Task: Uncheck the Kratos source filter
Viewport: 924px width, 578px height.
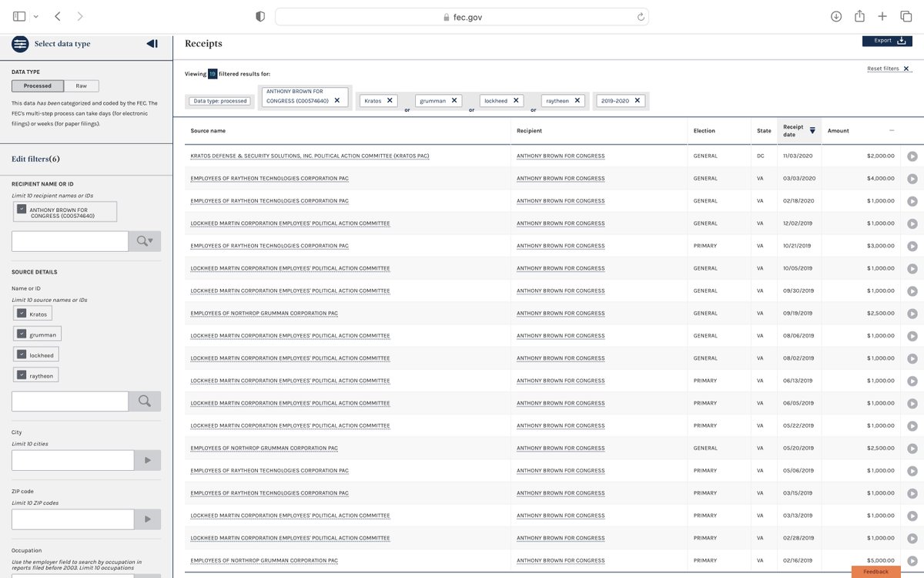Action: (x=22, y=314)
